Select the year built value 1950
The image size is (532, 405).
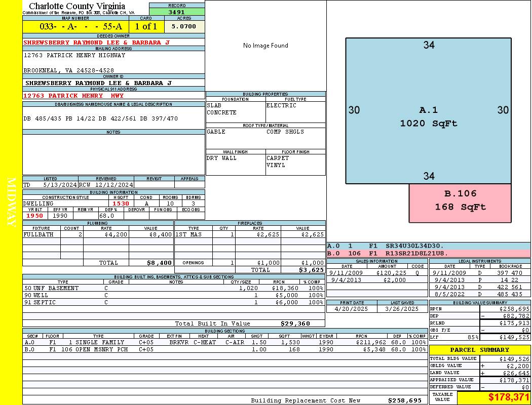[x=35, y=216]
